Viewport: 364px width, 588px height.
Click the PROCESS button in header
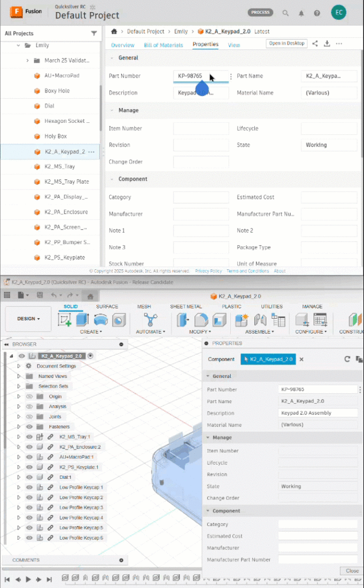pyautogui.click(x=261, y=13)
